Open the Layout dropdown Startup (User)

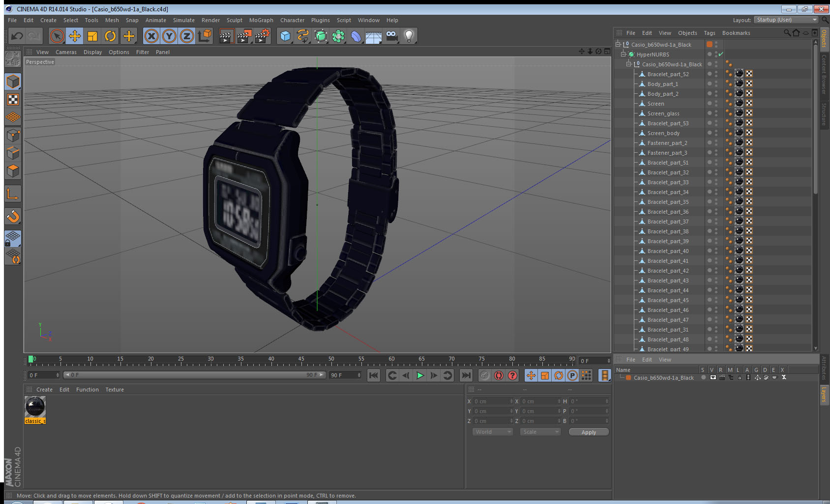(787, 20)
